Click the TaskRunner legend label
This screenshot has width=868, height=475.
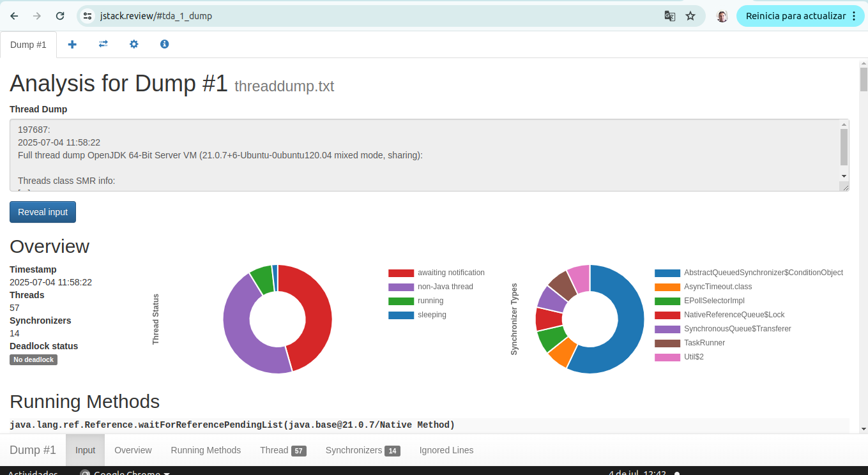pos(704,343)
